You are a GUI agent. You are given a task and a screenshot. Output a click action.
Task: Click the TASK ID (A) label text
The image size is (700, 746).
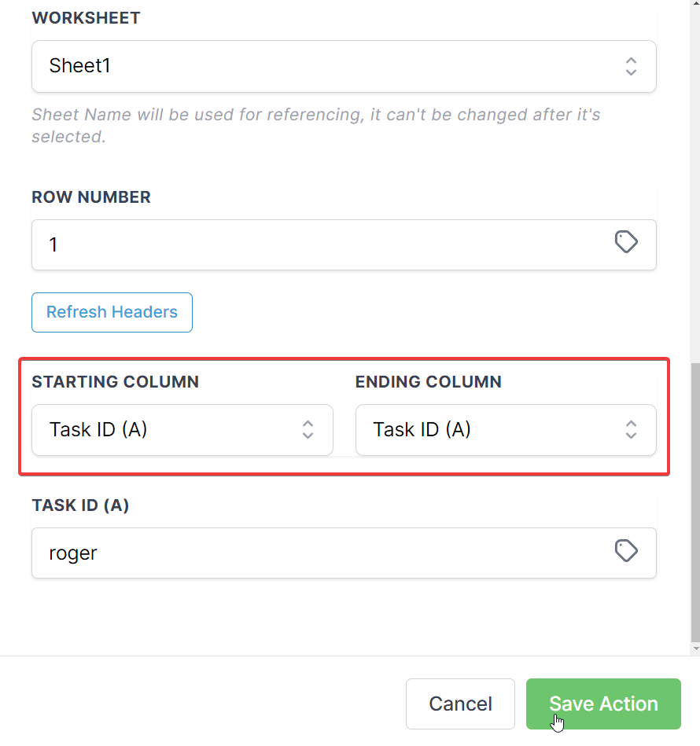pos(80,505)
